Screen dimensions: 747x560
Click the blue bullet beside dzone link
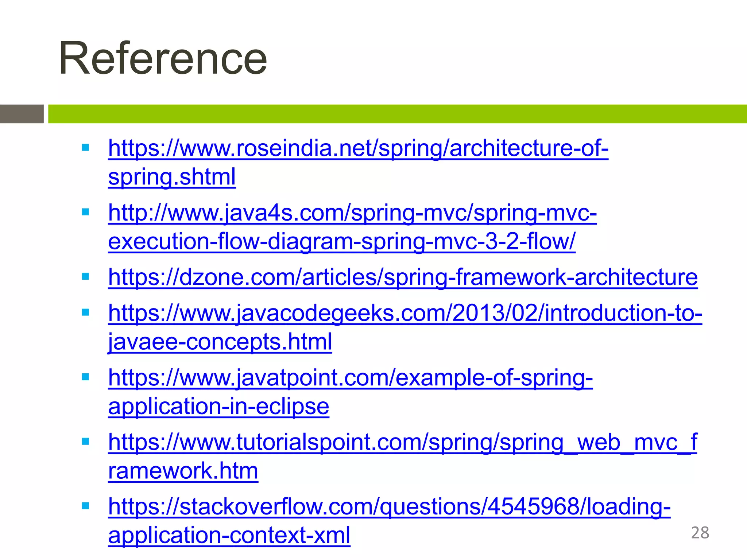click(86, 277)
